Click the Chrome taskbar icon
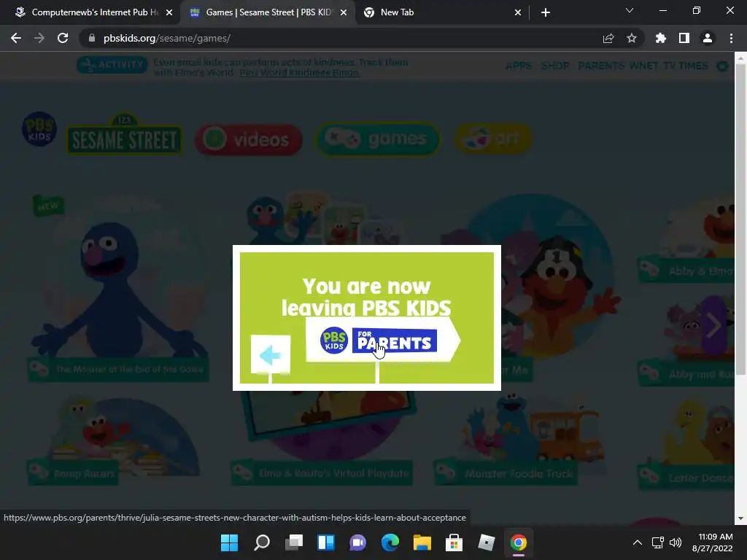The height and width of the screenshot is (560, 747). (519, 542)
